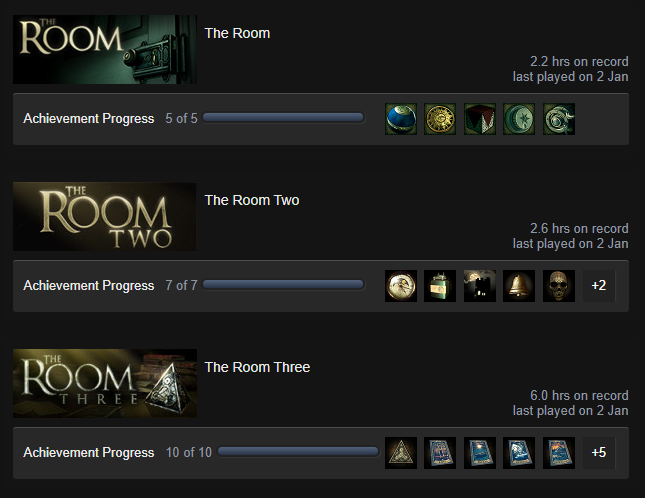This screenshot has height=498, width=645.
Task: Expand the +2 more achievements for Room Two
Action: pos(599,286)
